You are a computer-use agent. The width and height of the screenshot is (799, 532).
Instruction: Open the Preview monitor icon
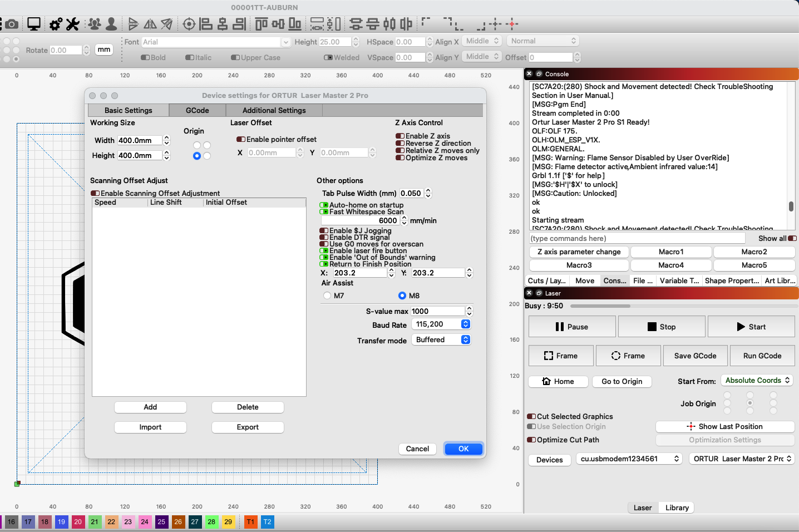(x=34, y=24)
